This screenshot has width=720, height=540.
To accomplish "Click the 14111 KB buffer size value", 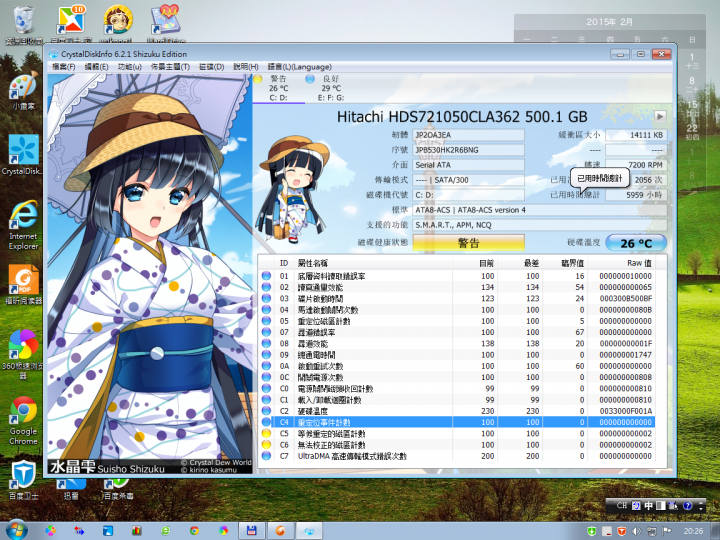I will 636,135.
